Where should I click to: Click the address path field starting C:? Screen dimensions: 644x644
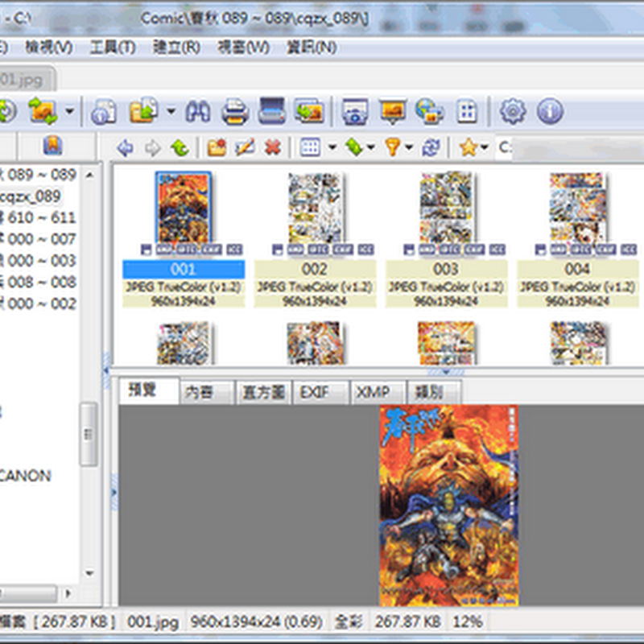tap(570, 147)
